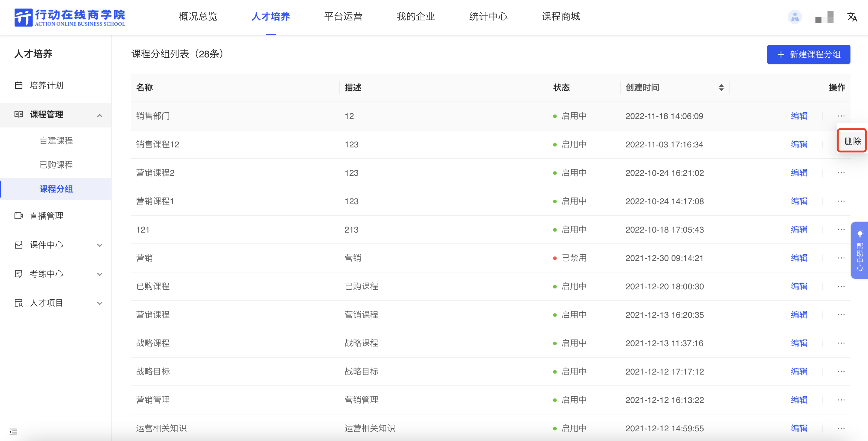The width and height of the screenshot is (868, 441).
Task: Click the timestamp 2022-11-18 14:06:09
Action: coord(664,116)
